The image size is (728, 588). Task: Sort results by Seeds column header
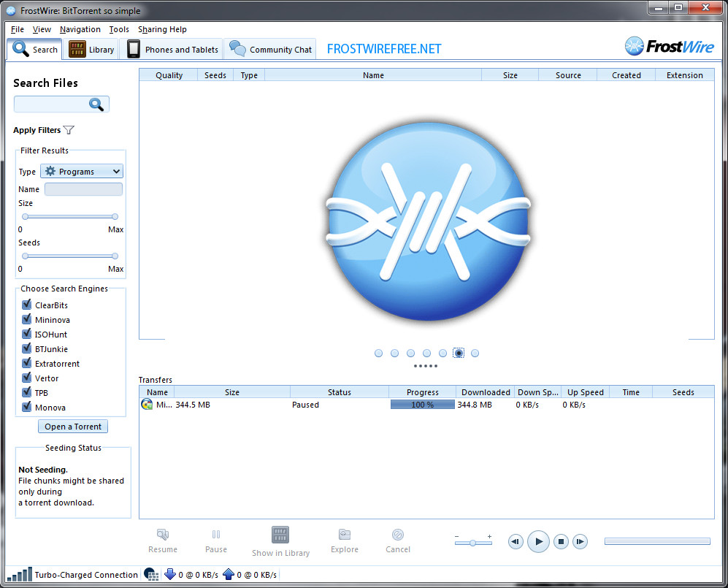pos(215,75)
